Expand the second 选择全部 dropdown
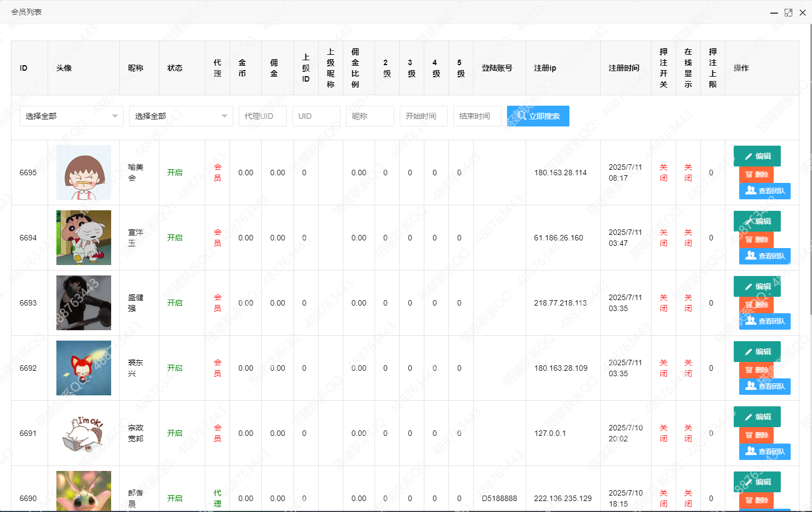This screenshot has width=812, height=512. [x=181, y=116]
